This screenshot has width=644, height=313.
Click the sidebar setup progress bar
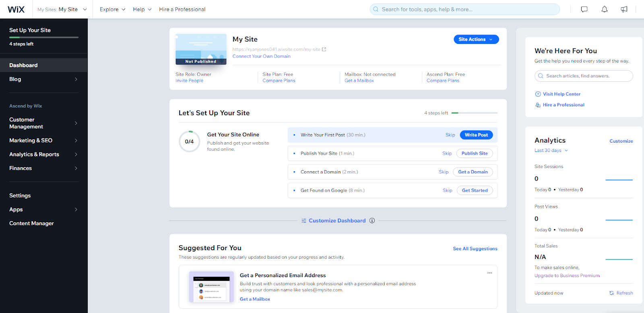[x=44, y=37]
